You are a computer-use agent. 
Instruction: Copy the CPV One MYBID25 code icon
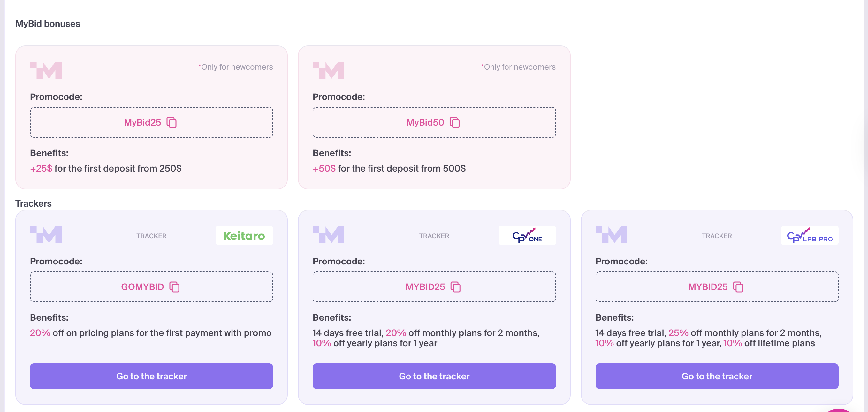(456, 287)
